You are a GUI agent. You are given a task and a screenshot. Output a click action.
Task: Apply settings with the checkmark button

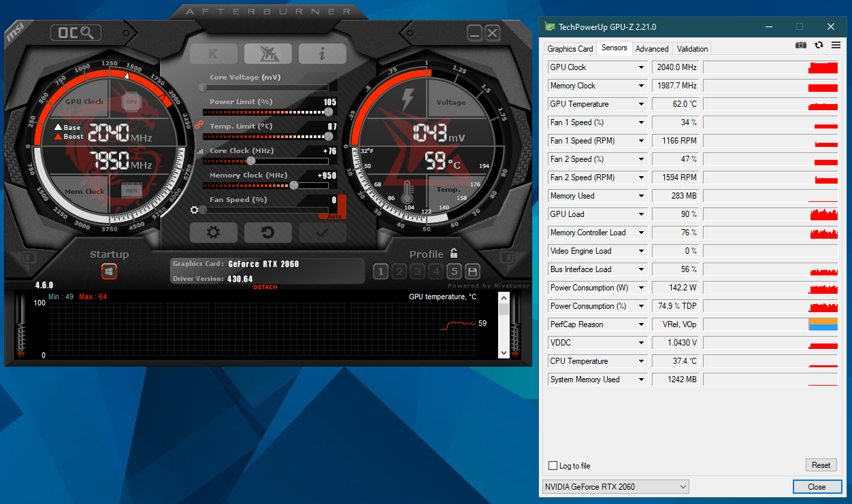(323, 233)
